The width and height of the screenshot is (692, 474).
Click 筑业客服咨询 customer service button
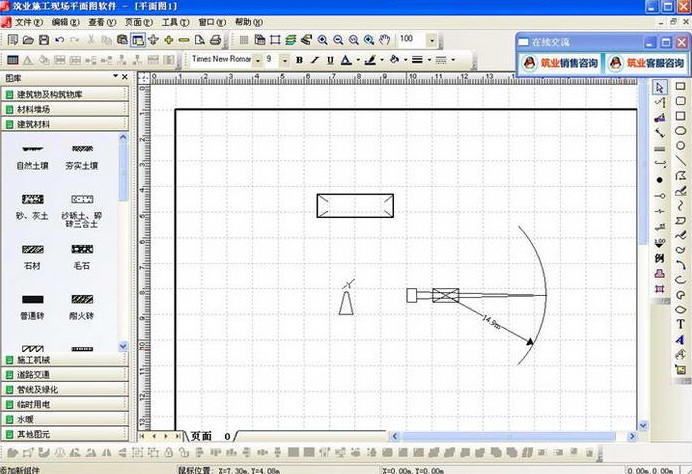tap(647, 63)
